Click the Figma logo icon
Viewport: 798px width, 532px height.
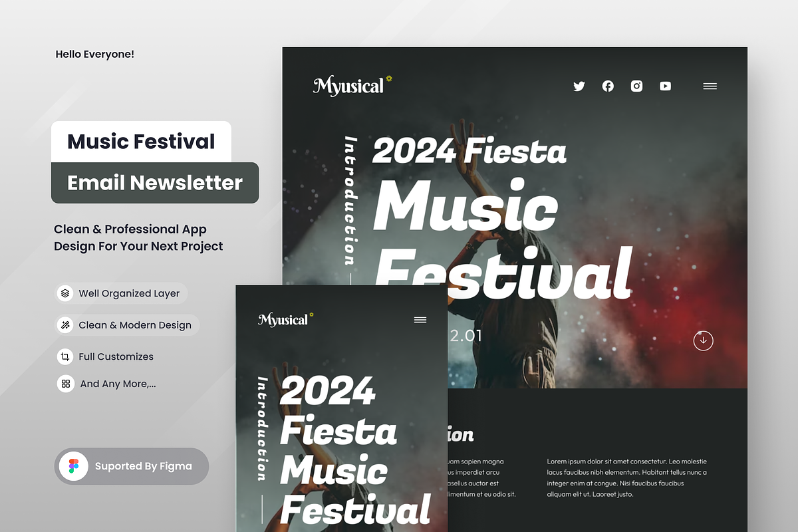point(74,466)
